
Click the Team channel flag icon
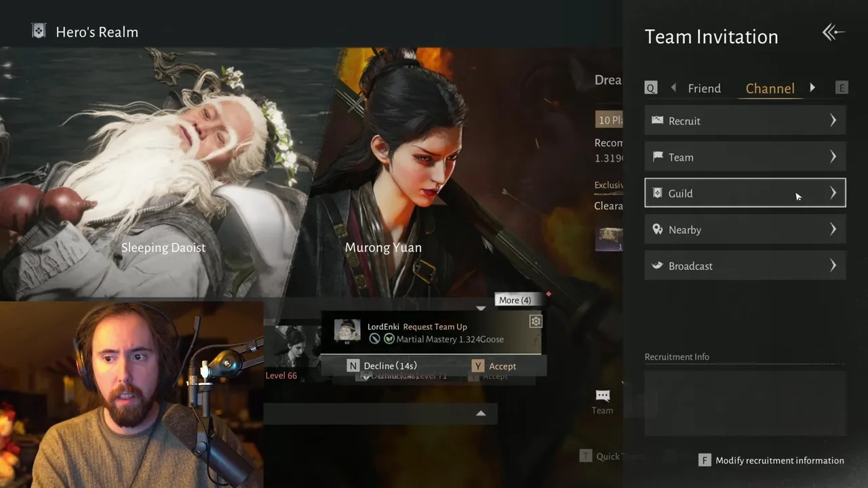[x=657, y=157]
